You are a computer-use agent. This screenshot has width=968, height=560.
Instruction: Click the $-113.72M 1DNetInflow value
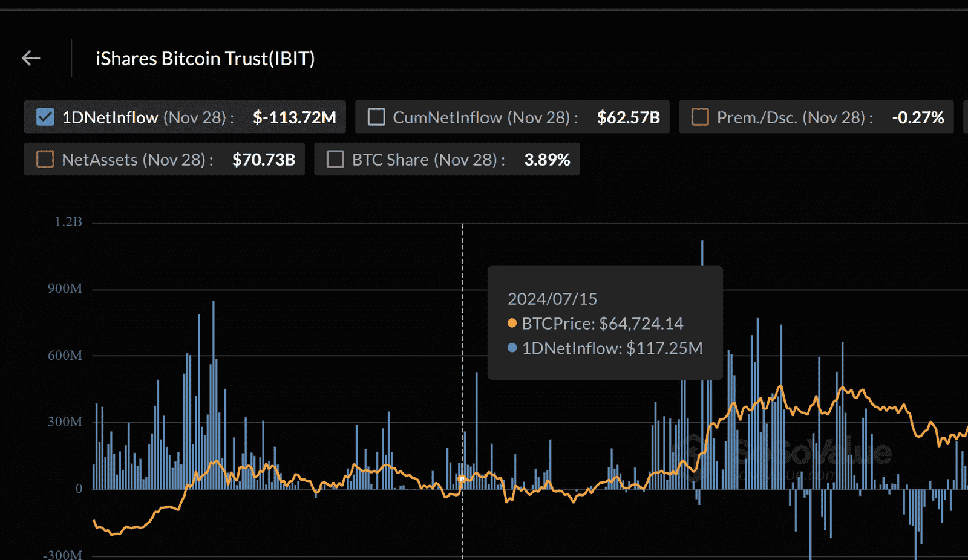click(x=294, y=117)
